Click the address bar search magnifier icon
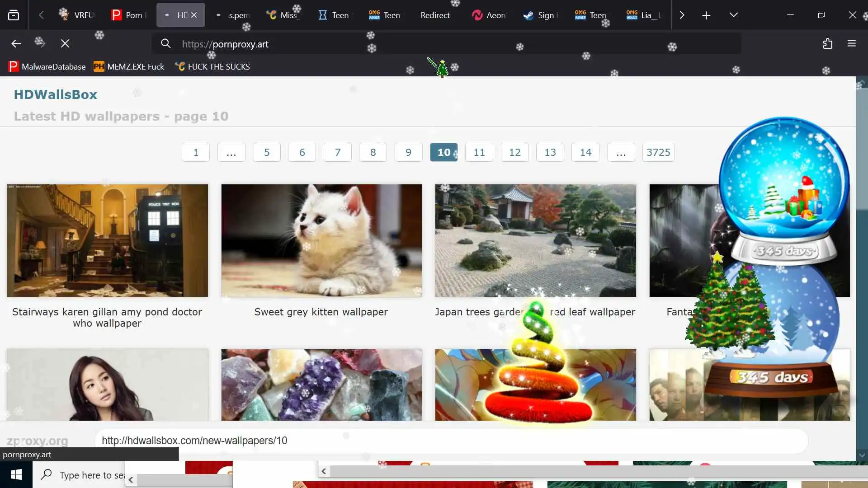The image size is (868, 488). click(x=166, y=44)
